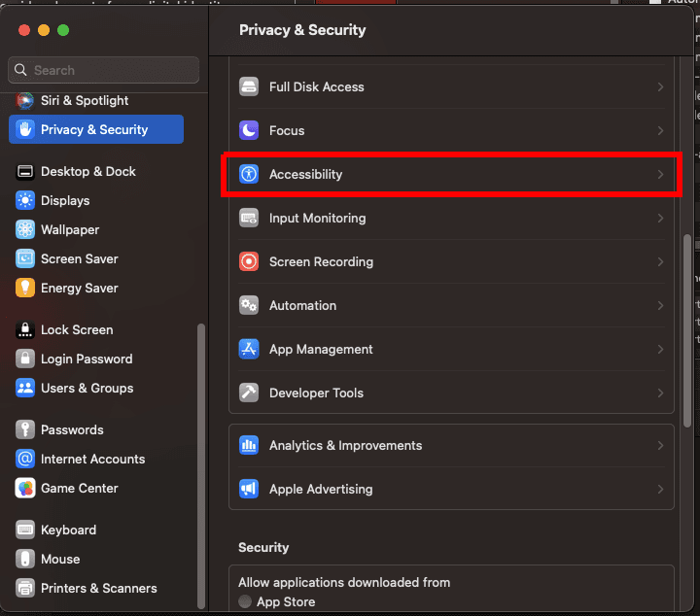Open the App Management privacy settings
The image size is (700, 616).
451,349
